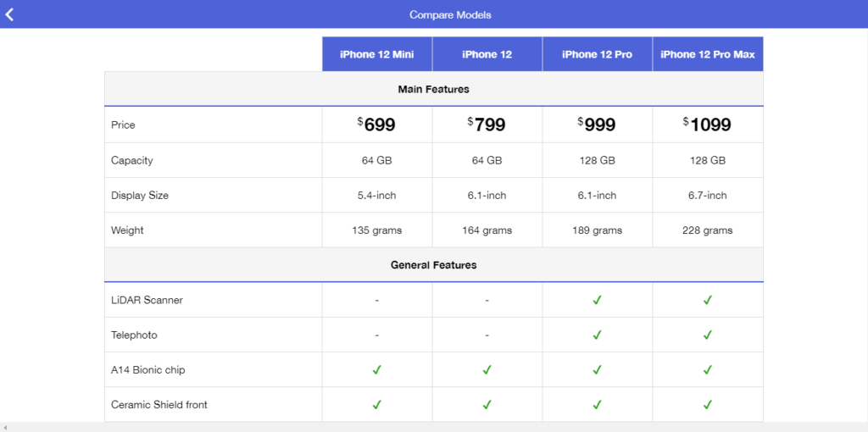
Task: Select the iPhone 12 Mini column header
Action: (x=377, y=54)
